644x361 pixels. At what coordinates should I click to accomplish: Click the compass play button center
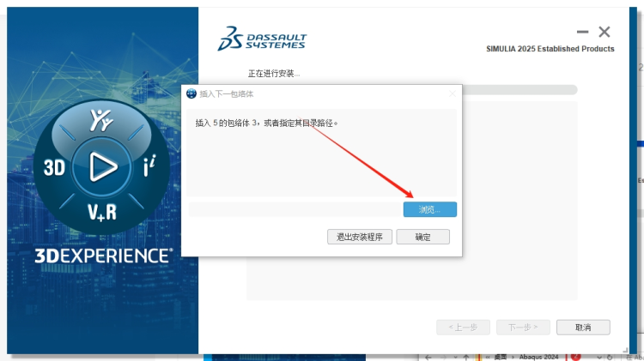click(x=102, y=165)
